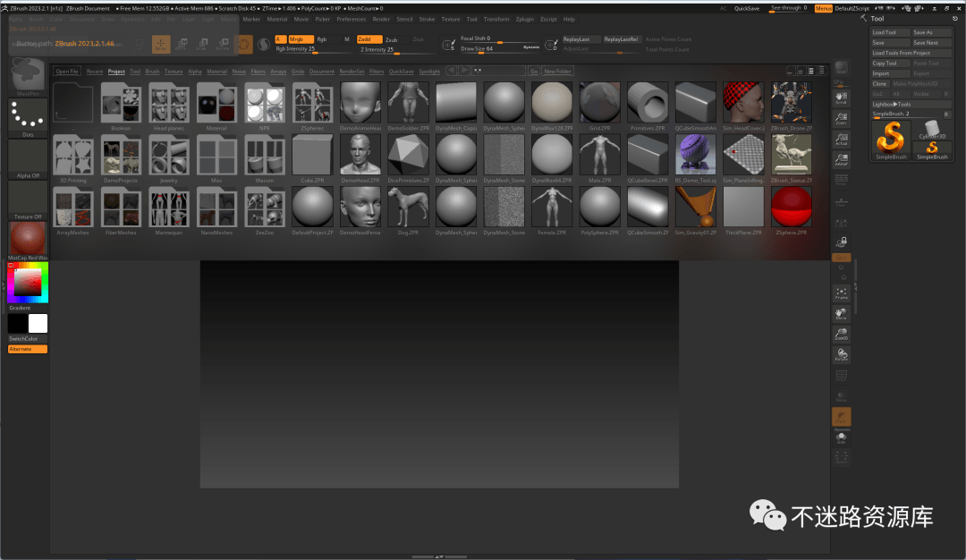The height and width of the screenshot is (560, 966).
Task: Click the LightBox next arrow icon
Action: [464, 71]
